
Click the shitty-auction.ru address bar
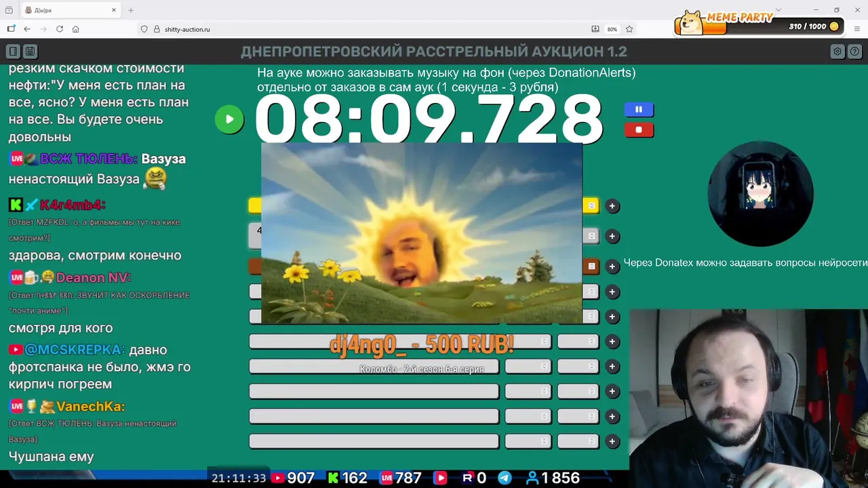366,29
